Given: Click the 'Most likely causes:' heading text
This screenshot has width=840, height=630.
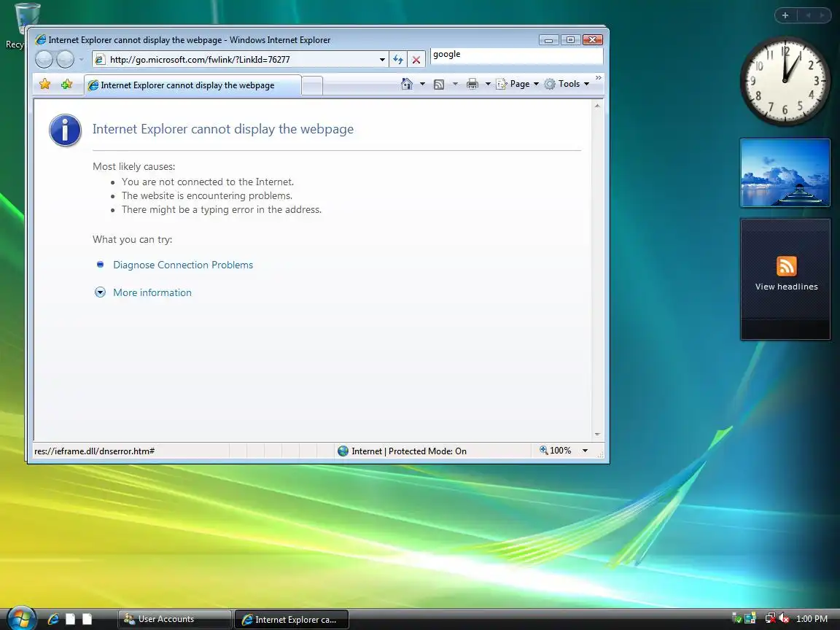Looking at the screenshot, I should [x=134, y=166].
